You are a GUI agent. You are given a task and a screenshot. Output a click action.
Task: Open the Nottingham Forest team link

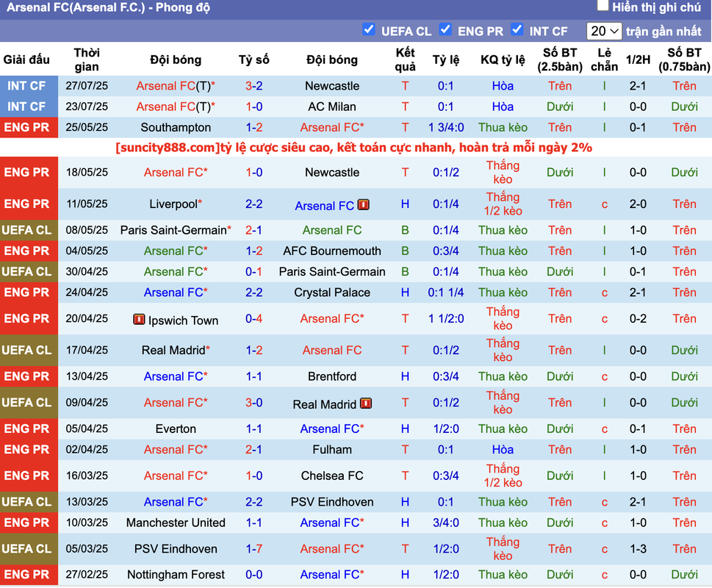point(176,575)
